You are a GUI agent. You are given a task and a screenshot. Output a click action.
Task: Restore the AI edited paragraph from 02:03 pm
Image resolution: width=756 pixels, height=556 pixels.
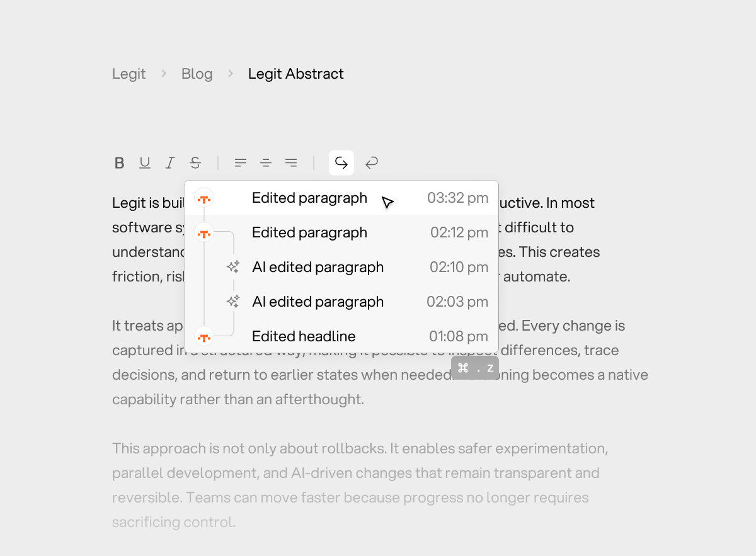coord(318,302)
